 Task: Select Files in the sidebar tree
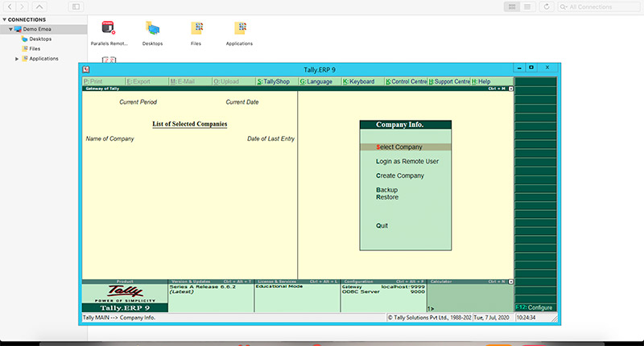click(35, 49)
